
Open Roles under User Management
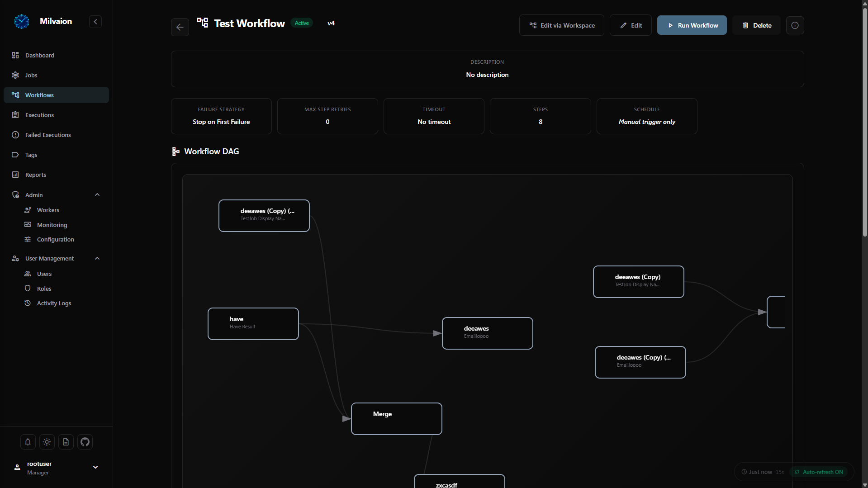click(44, 289)
